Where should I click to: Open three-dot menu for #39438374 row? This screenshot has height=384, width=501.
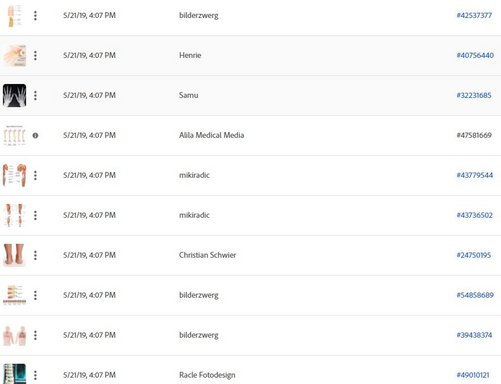(35, 335)
